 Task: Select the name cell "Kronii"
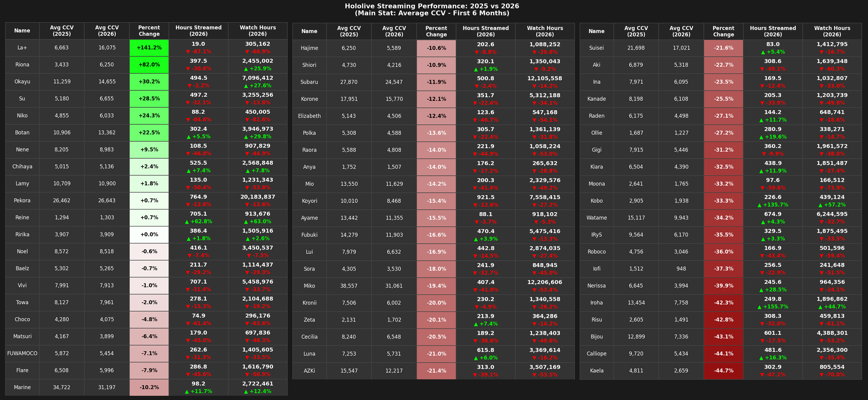(x=309, y=303)
